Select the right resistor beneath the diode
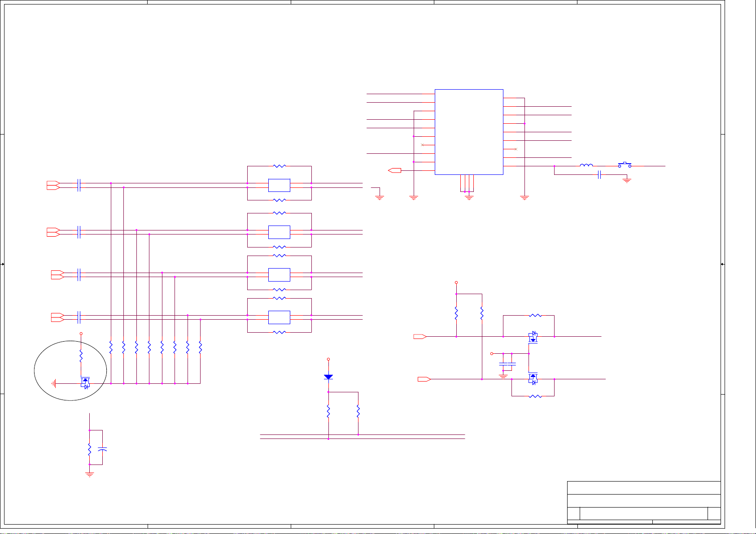The width and height of the screenshot is (756, 534). pos(358,411)
